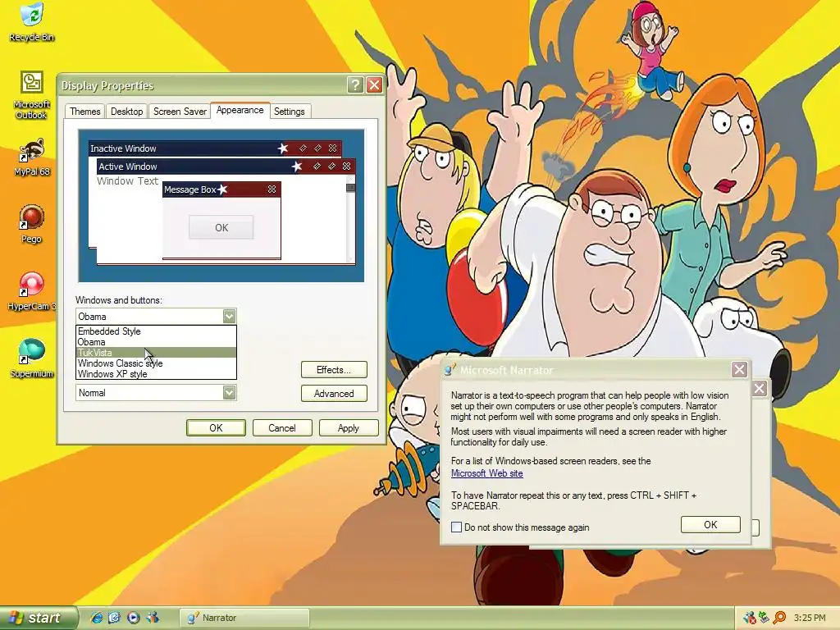Click Apply in Display Properties

pos(348,428)
